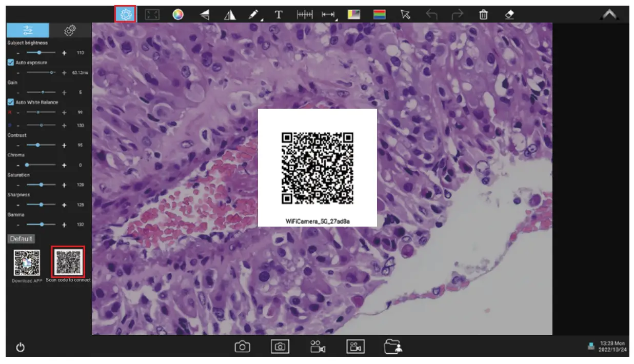Take framed snapshot with boxed camera
The width and height of the screenshot is (634, 364).
[x=280, y=347]
